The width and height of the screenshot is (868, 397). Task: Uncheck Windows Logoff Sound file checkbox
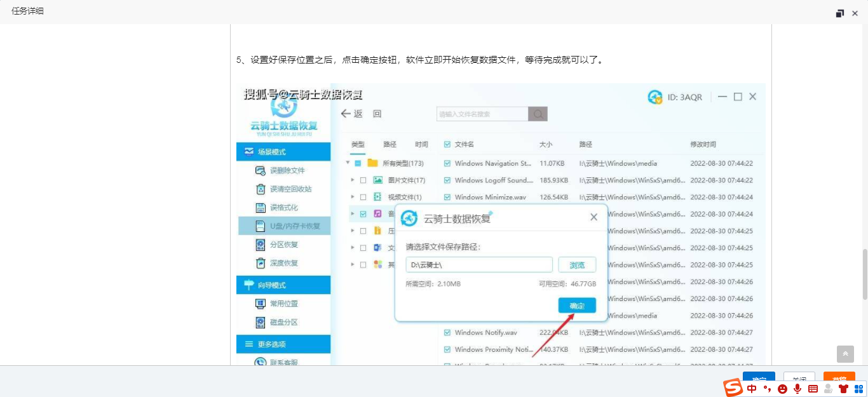tap(447, 180)
